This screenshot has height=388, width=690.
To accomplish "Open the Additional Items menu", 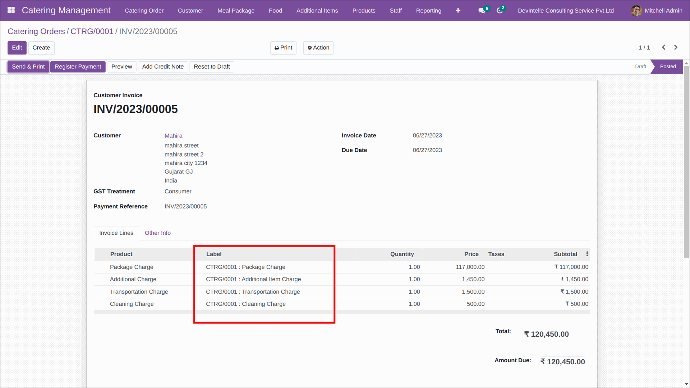I will pyautogui.click(x=317, y=11).
